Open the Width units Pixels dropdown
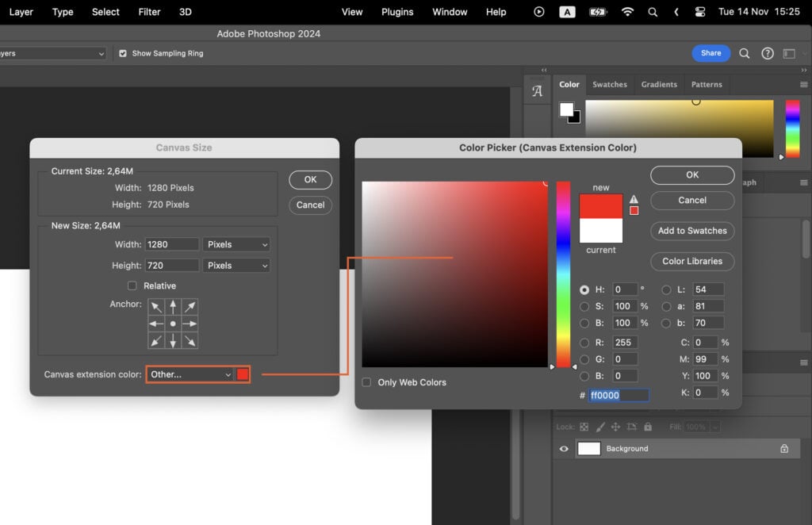The image size is (812, 525). click(x=236, y=244)
